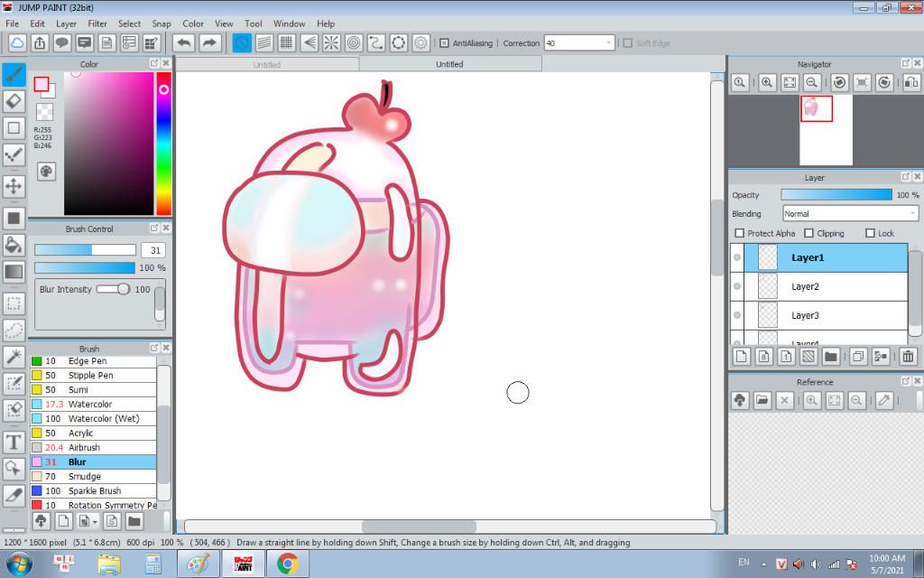Open the Window menu

(x=289, y=23)
